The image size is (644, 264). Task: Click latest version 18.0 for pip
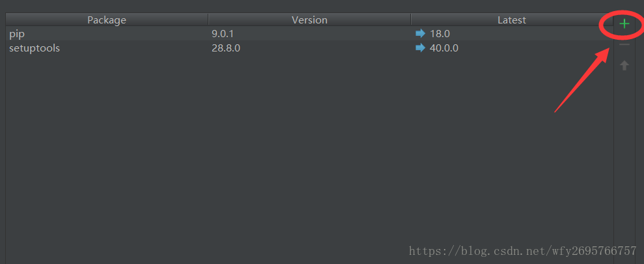point(440,33)
